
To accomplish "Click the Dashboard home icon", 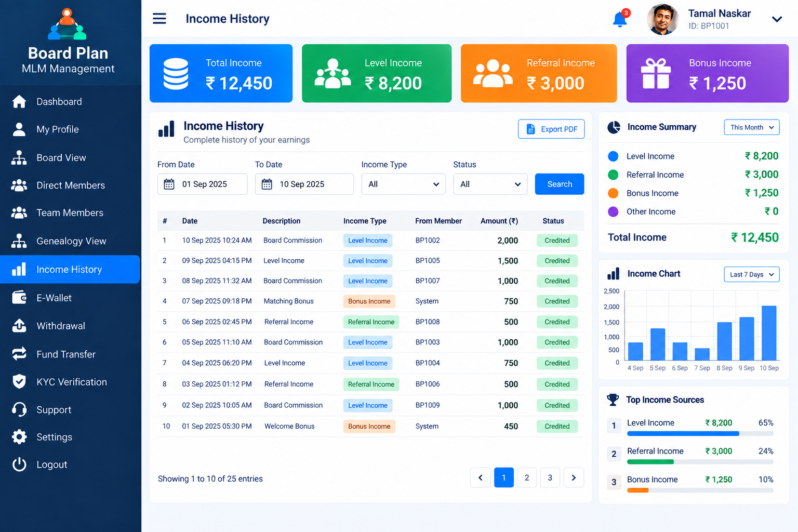I will pos(19,101).
